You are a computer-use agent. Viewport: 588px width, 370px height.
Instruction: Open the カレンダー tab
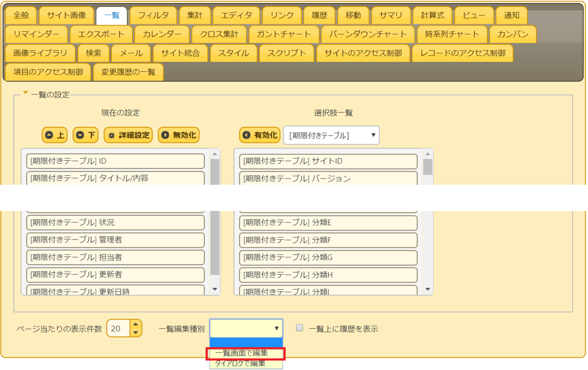click(x=162, y=34)
